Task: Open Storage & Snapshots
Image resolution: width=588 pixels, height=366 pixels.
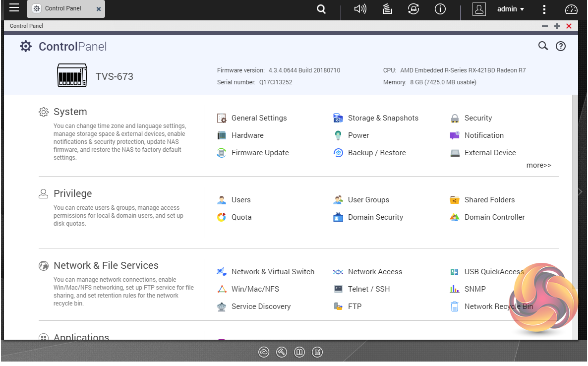Action: [x=383, y=118]
